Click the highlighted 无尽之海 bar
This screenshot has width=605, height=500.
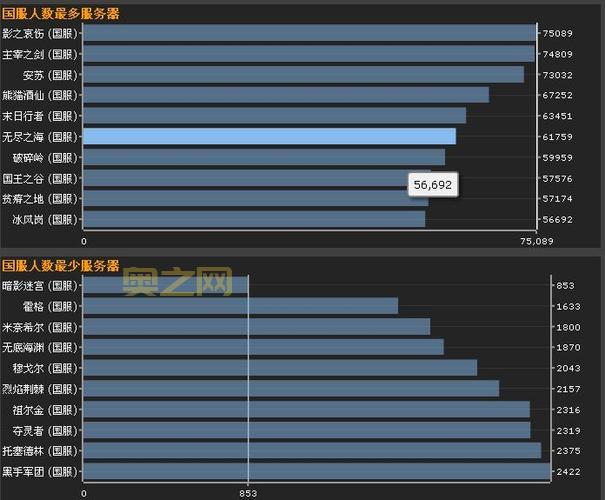click(269, 136)
